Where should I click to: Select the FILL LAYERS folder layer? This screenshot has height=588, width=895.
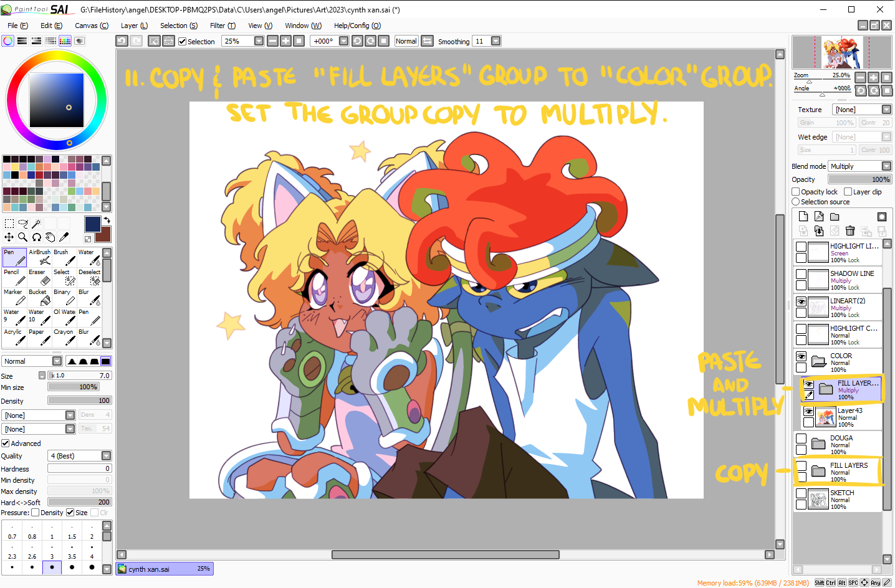pos(848,472)
